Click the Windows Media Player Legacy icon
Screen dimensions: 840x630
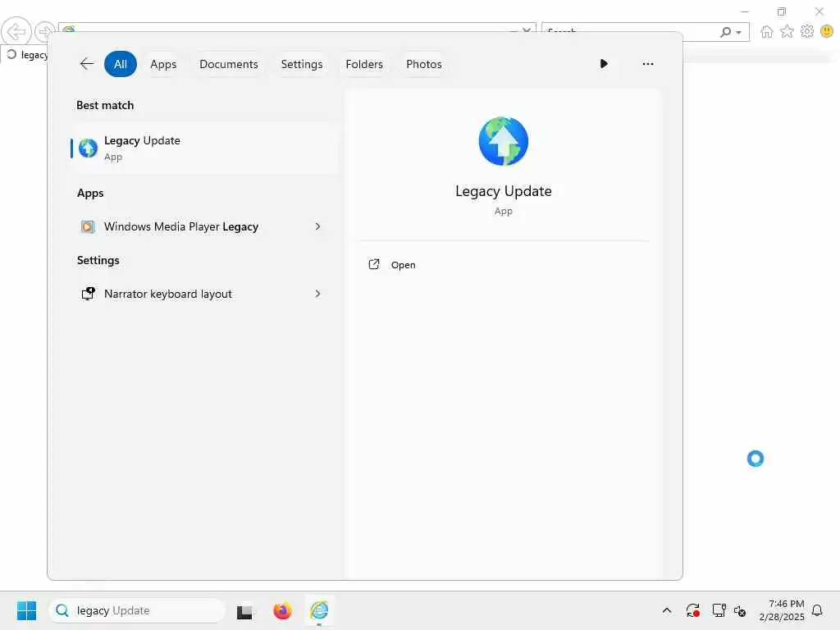coord(88,226)
